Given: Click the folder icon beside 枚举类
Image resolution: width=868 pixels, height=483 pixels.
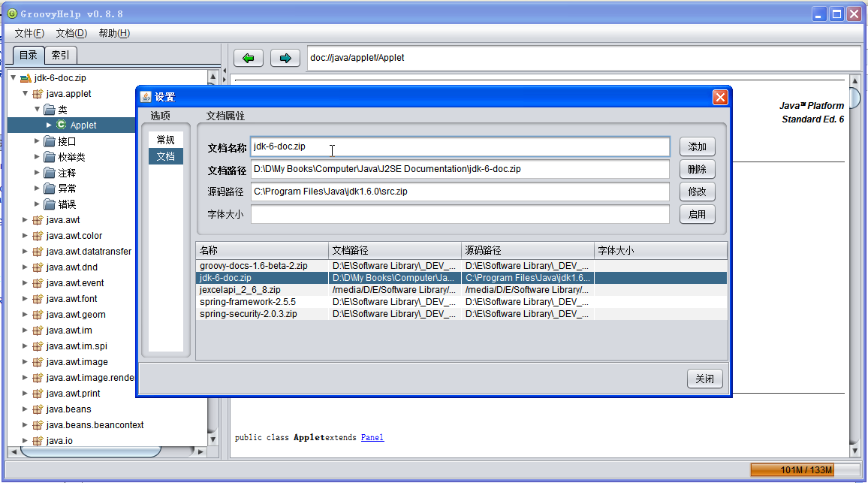Looking at the screenshot, I should pos(50,157).
